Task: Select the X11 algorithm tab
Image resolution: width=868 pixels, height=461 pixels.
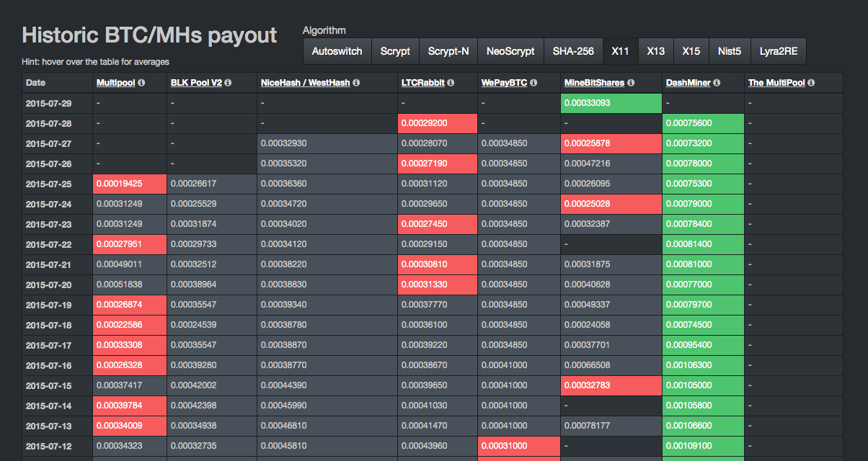Action: click(621, 51)
